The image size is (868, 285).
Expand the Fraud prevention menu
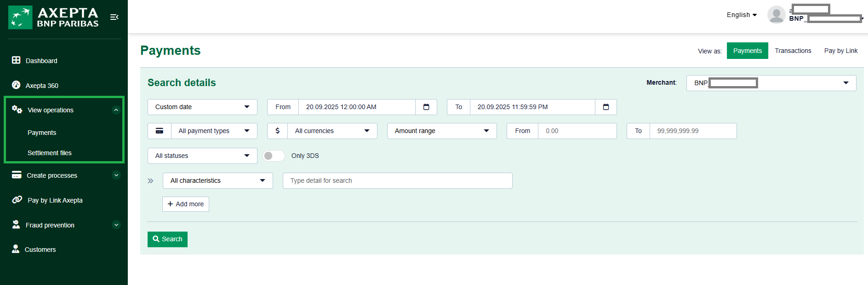tap(116, 225)
